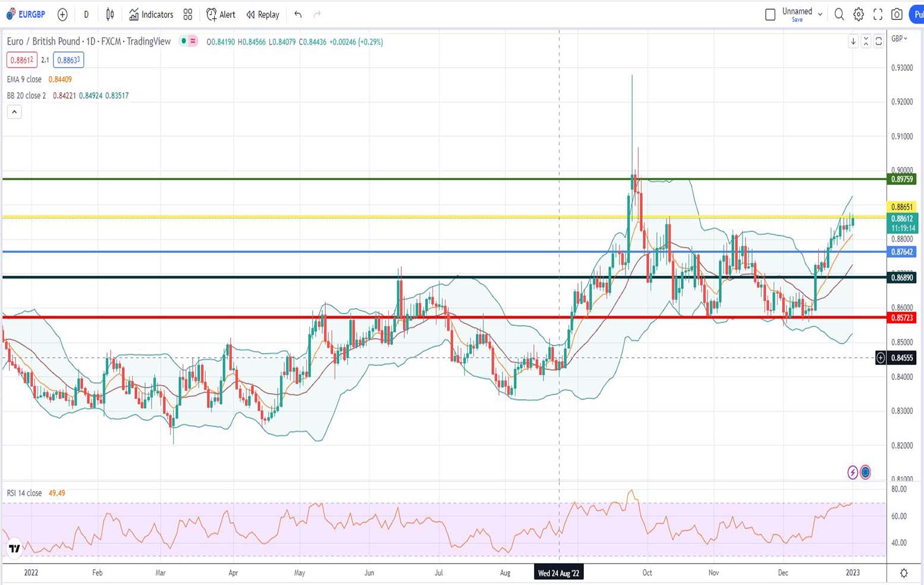Open the symbol search magnifier icon
The height and width of the screenshot is (585, 924).
pos(839,14)
